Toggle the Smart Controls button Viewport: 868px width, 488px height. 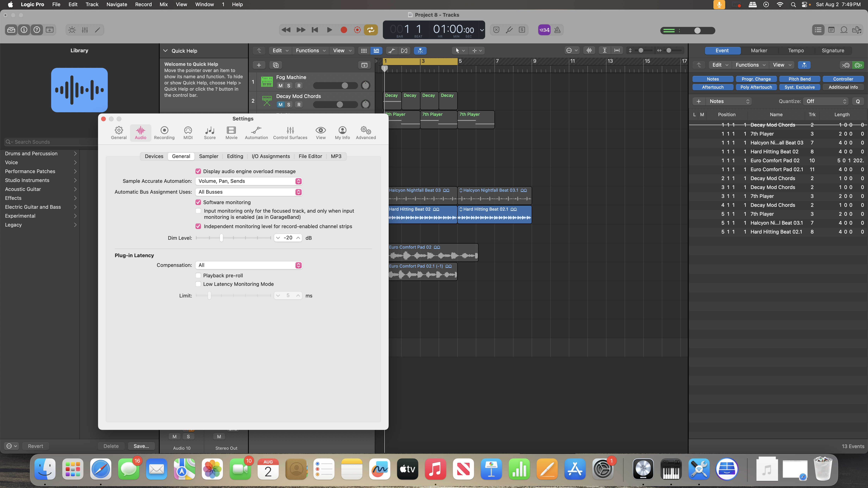(x=72, y=30)
